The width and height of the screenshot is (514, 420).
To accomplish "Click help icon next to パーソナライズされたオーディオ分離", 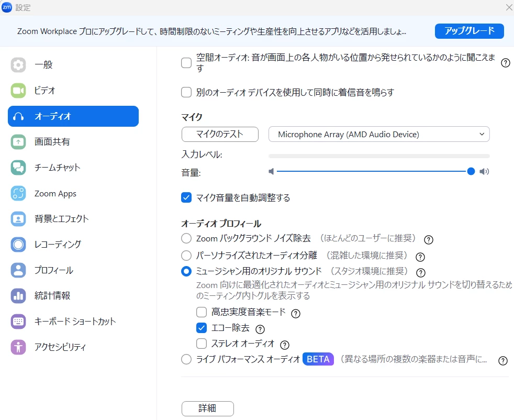I will pos(420,257).
